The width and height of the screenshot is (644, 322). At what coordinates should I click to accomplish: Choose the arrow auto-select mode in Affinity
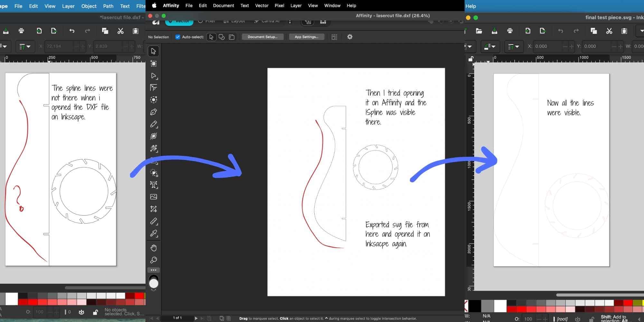click(x=211, y=37)
